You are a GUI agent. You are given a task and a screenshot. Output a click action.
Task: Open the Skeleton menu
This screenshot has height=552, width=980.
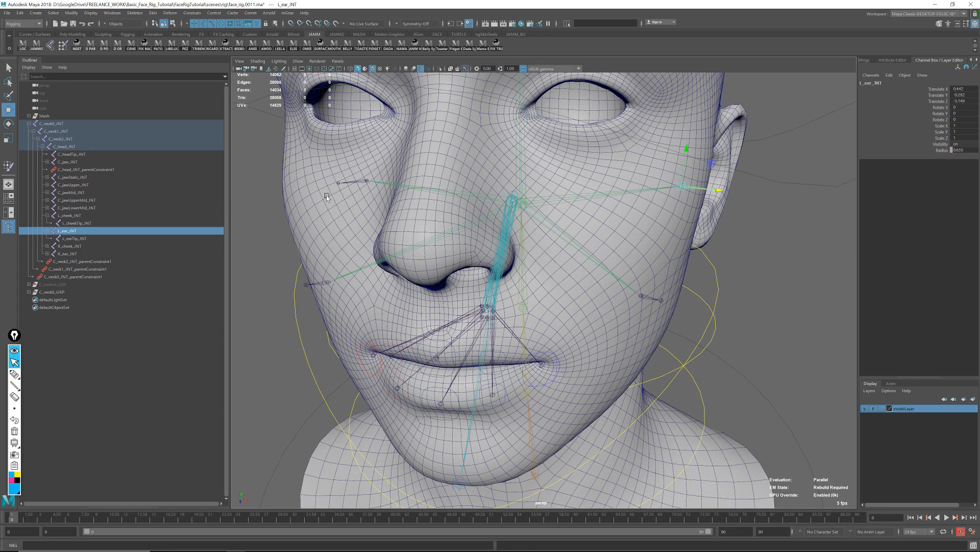click(135, 13)
